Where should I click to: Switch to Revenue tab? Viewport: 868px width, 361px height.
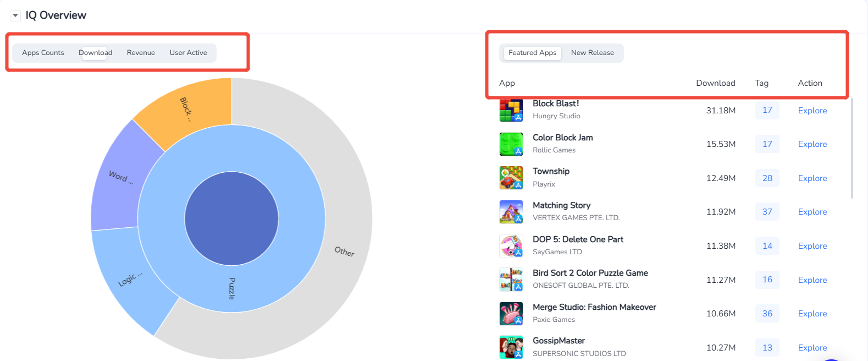141,53
